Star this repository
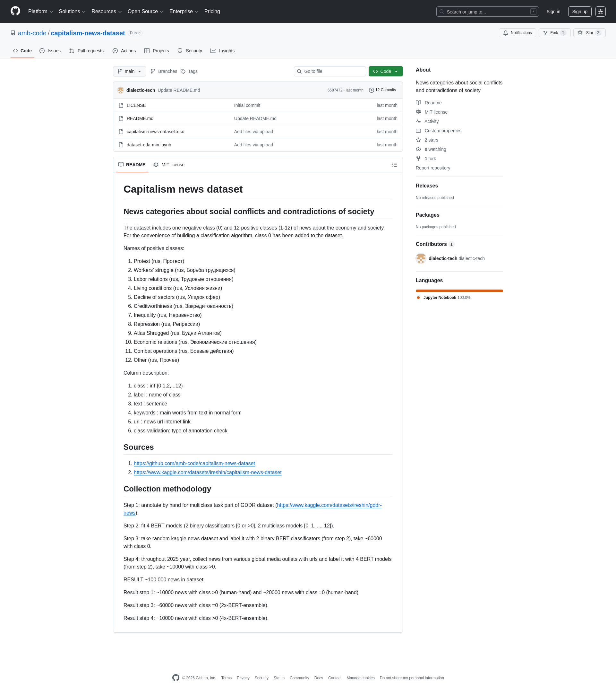Viewport: 616px width, 695px height. click(589, 33)
